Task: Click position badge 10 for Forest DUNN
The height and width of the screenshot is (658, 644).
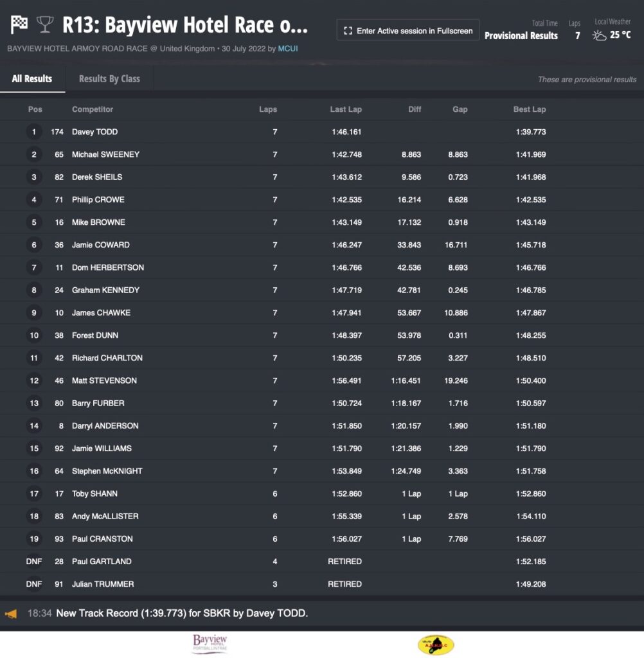Action: click(34, 335)
